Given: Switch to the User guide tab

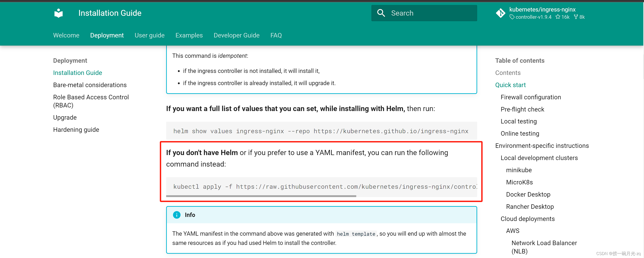Looking at the screenshot, I should pyautogui.click(x=149, y=35).
